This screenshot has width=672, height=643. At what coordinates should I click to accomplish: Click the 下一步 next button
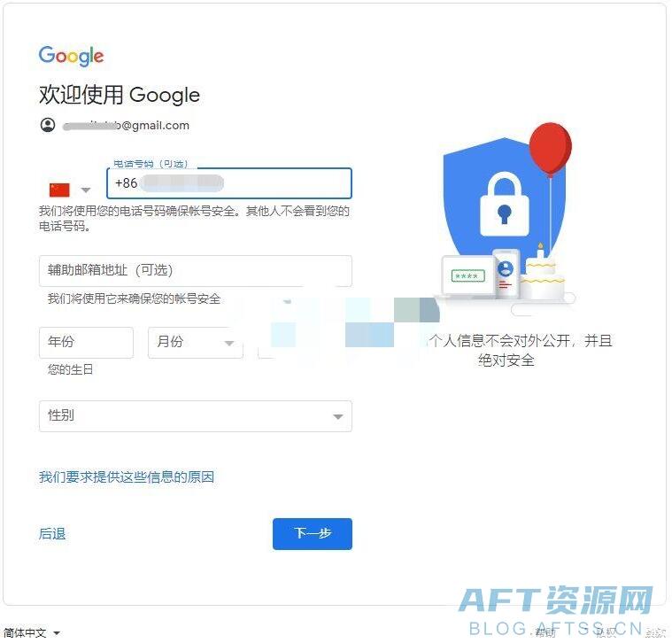click(x=313, y=534)
